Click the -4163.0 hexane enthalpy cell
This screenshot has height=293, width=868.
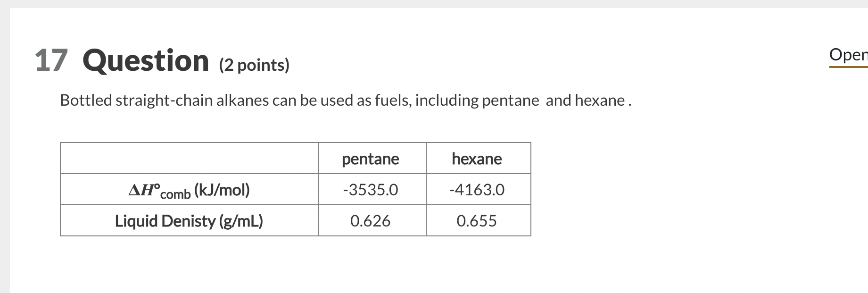coord(477,190)
